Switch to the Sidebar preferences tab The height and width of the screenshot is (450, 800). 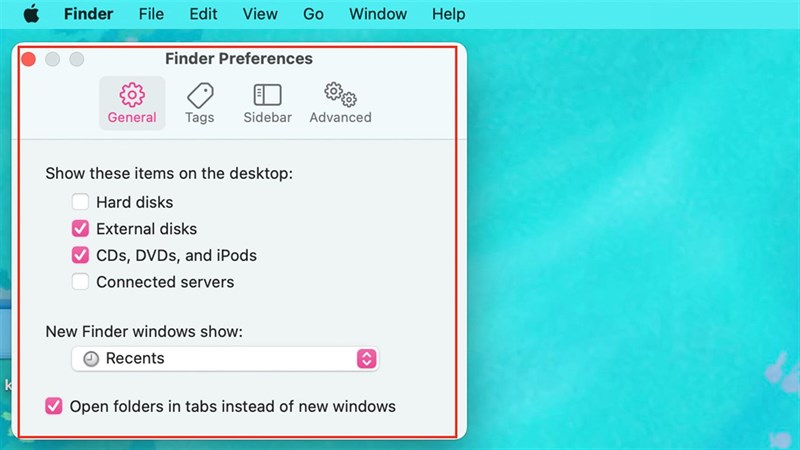pos(267,103)
